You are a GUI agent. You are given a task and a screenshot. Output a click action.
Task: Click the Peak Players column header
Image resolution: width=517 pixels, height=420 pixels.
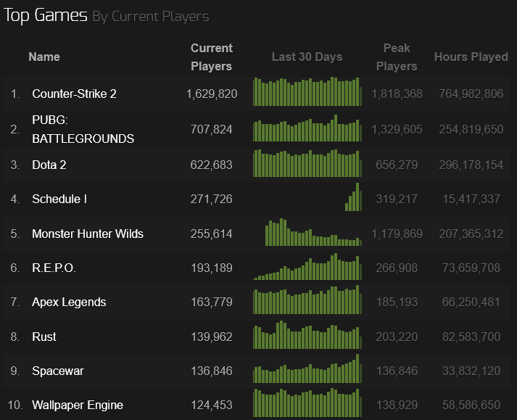click(397, 57)
